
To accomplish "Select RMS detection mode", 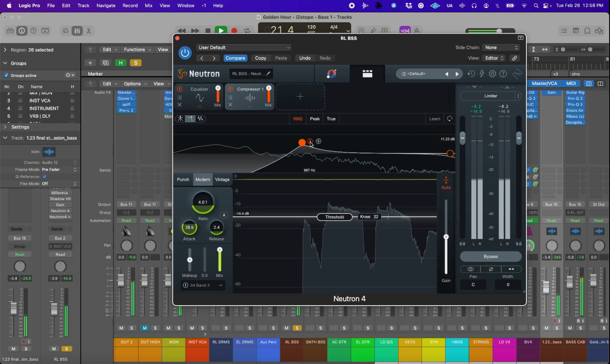I will tap(298, 119).
